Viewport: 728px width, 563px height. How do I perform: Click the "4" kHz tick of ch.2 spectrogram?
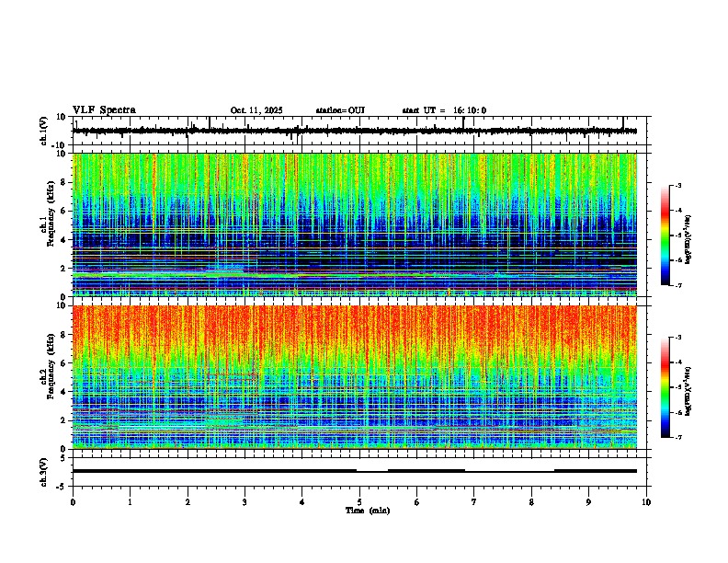(x=64, y=392)
